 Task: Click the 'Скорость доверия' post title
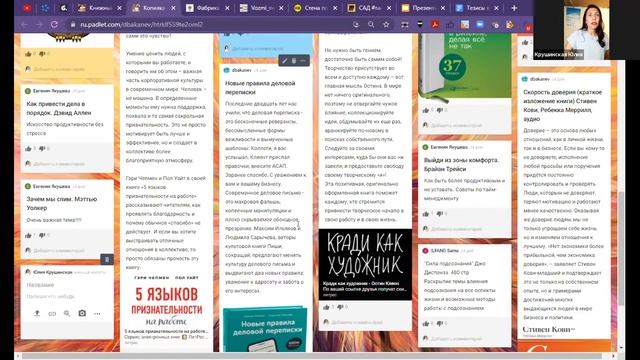tap(563, 105)
